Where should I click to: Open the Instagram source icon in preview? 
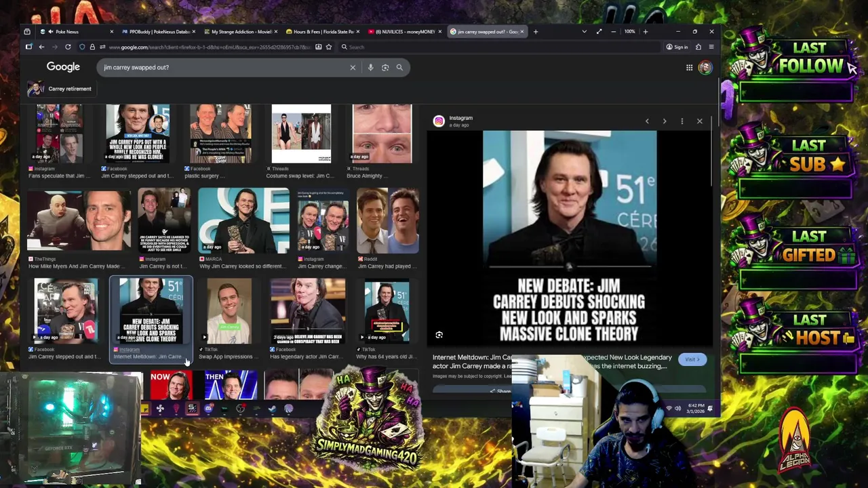439,121
